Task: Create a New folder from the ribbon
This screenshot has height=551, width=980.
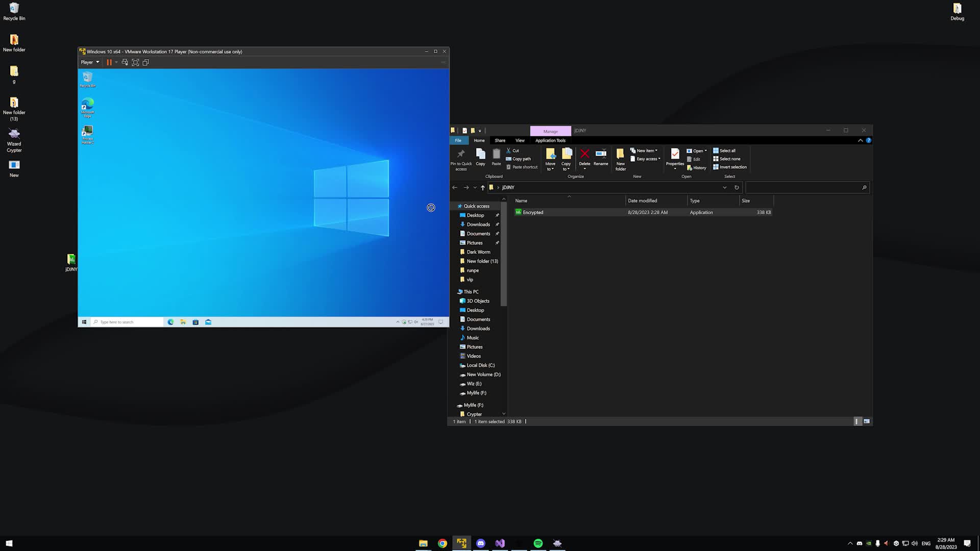Action: (x=620, y=157)
